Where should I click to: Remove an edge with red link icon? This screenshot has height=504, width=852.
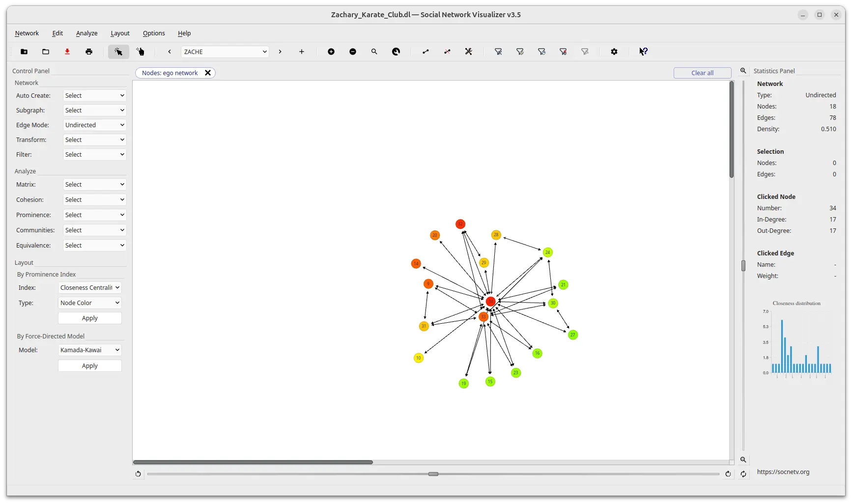447,52
